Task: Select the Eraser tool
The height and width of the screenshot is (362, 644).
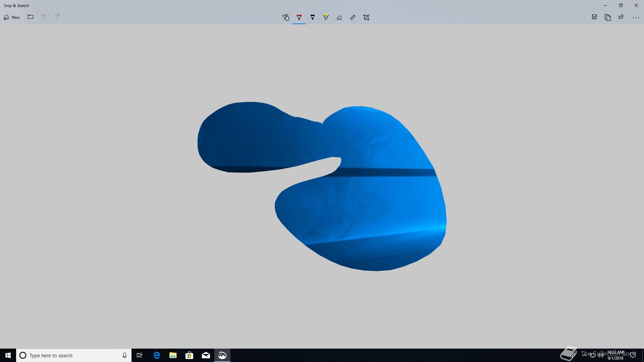Action: (339, 17)
